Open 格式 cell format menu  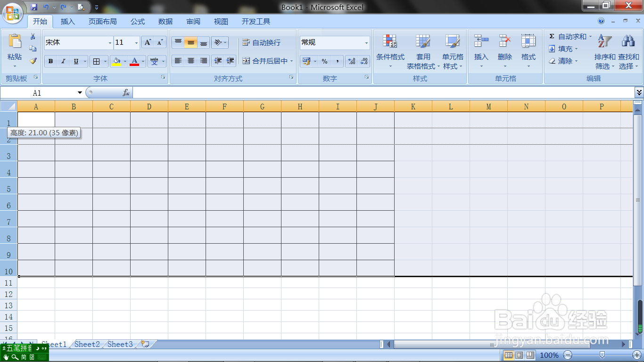[528, 52]
